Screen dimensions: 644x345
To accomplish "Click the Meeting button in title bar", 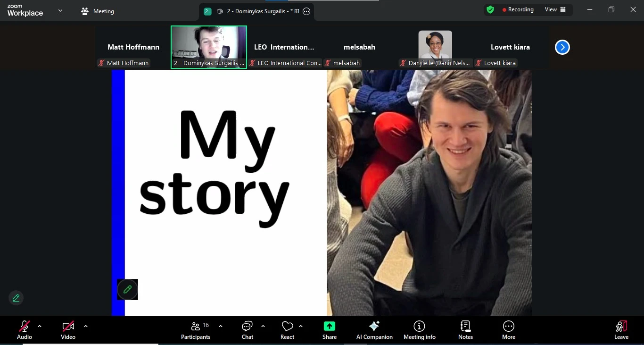I will click(98, 11).
